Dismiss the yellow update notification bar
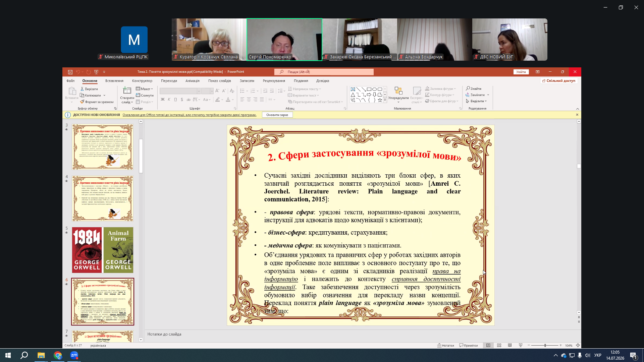 click(x=577, y=115)
